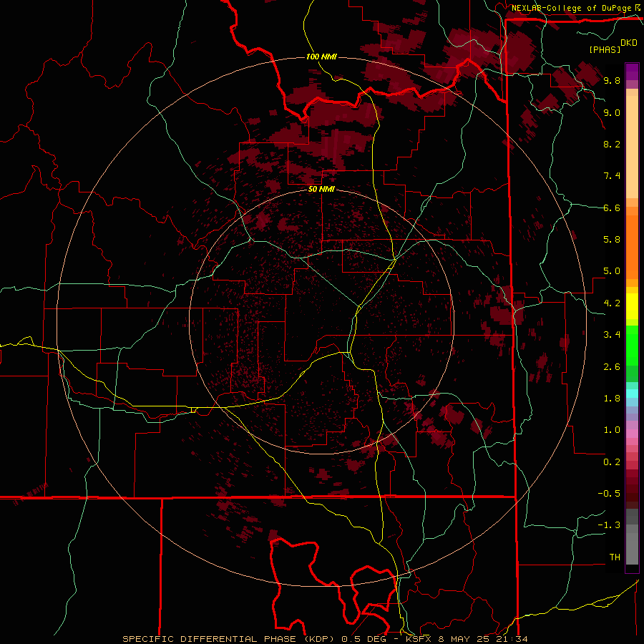This screenshot has height=644, width=644.
Task: Click the orange segment of color bar
Action: (632, 246)
